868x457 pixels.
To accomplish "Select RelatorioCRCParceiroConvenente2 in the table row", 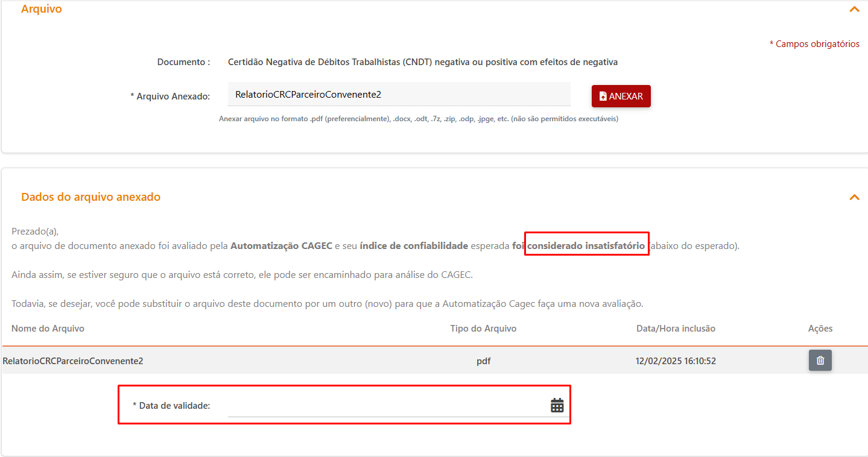I will click(73, 361).
